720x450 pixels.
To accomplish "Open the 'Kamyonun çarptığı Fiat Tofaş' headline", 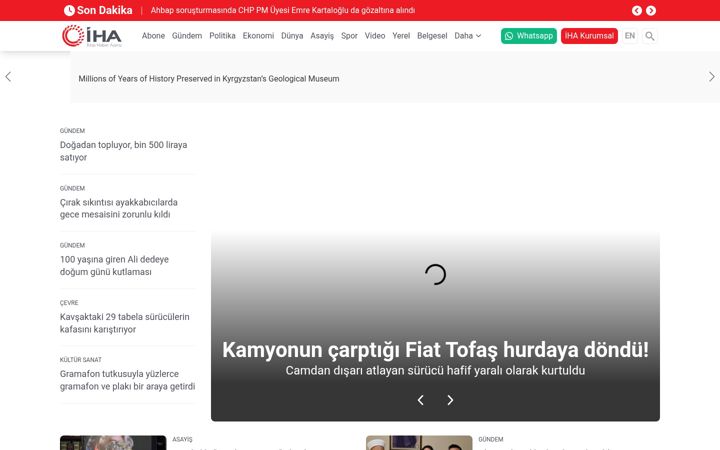I will pyautogui.click(x=435, y=350).
